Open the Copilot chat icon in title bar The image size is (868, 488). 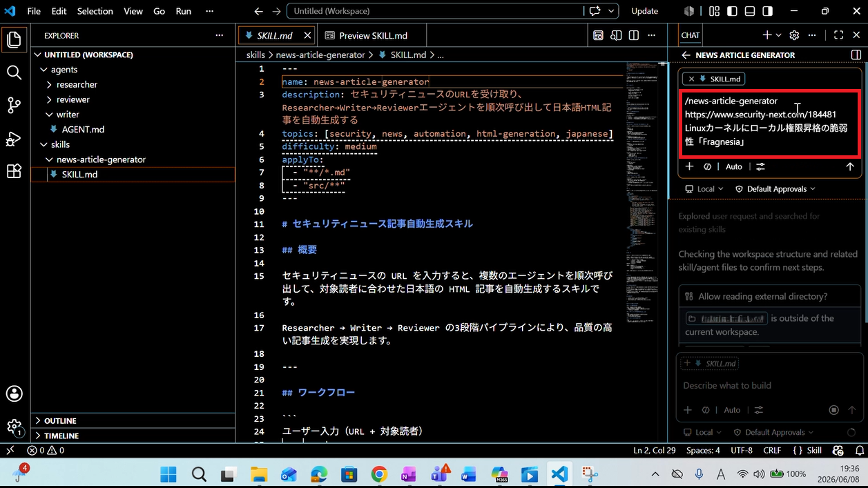coord(594,11)
